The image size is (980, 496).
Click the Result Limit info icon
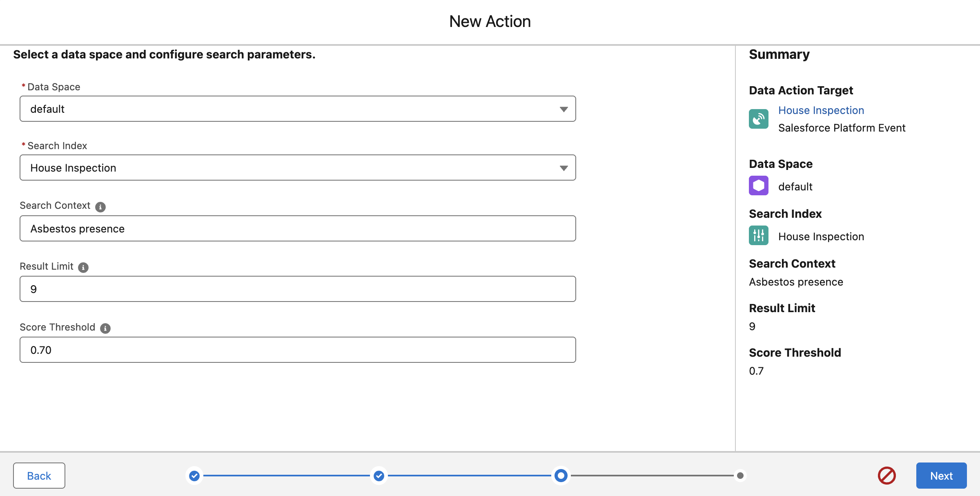coord(83,268)
